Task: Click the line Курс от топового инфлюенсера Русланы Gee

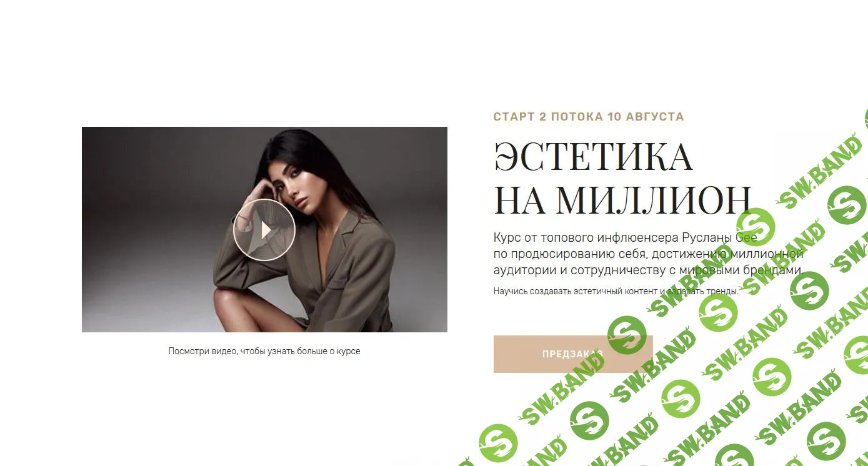Action: [625, 238]
